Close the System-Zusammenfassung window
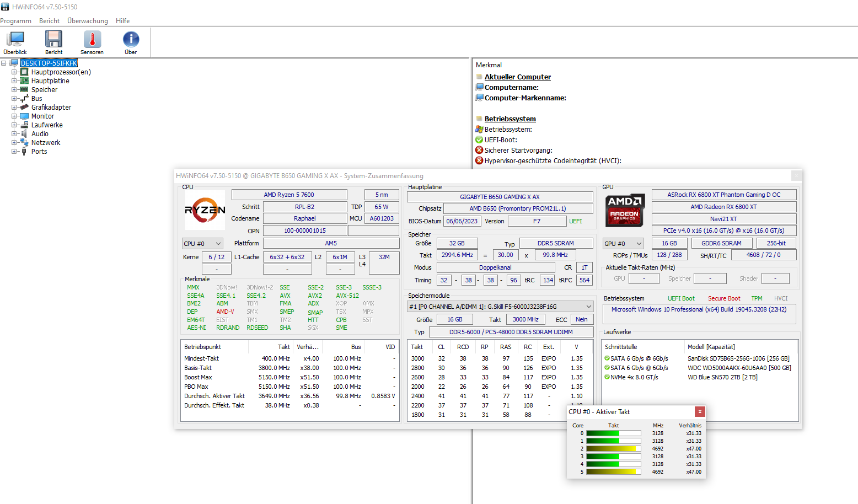Image resolution: width=858 pixels, height=504 pixels. [796, 175]
